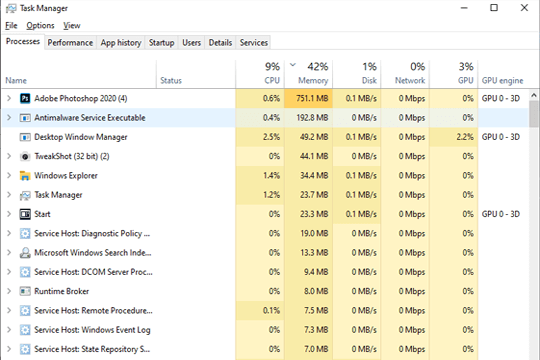This screenshot has height=360, width=540.
Task: Click the 44.1 MB TweakShot memory value
Action: [314, 156]
